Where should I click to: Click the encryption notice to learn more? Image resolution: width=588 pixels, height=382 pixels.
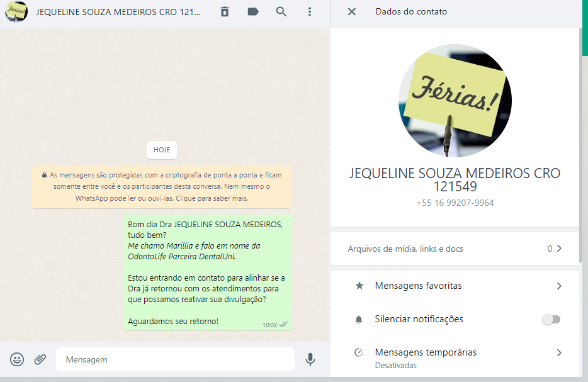coord(162,187)
